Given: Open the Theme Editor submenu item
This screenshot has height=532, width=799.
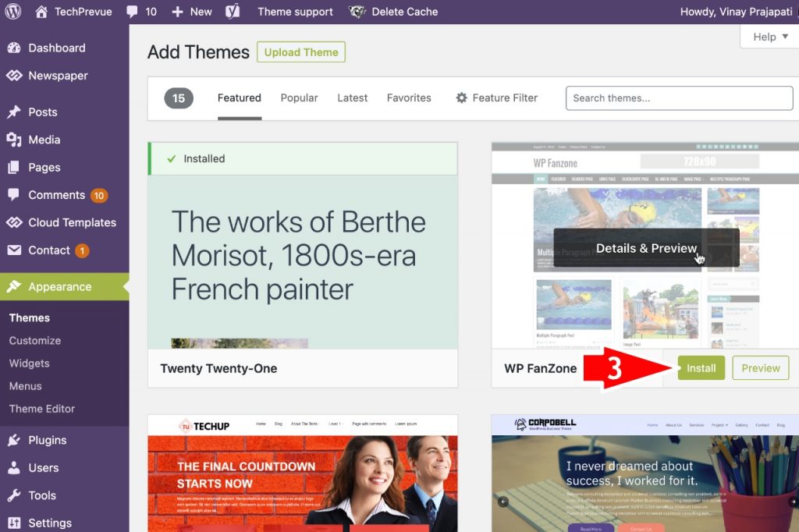Looking at the screenshot, I should coord(42,409).
